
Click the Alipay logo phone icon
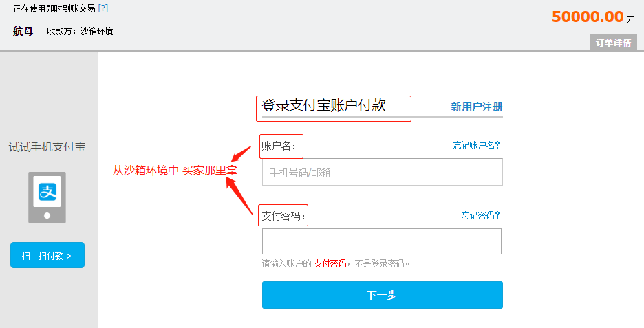[47, 197]
